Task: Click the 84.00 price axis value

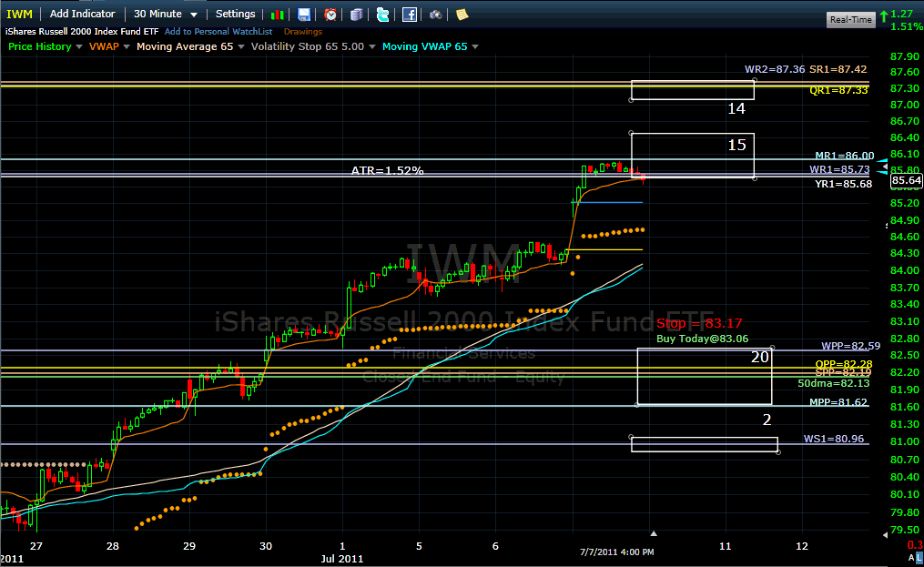Action: [x=905, y=270]
